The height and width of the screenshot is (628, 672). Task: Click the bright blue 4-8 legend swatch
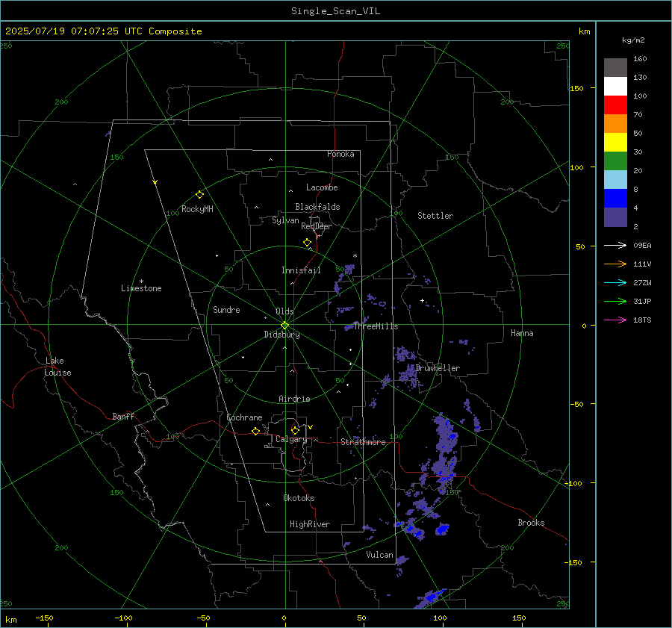point(615,198)
